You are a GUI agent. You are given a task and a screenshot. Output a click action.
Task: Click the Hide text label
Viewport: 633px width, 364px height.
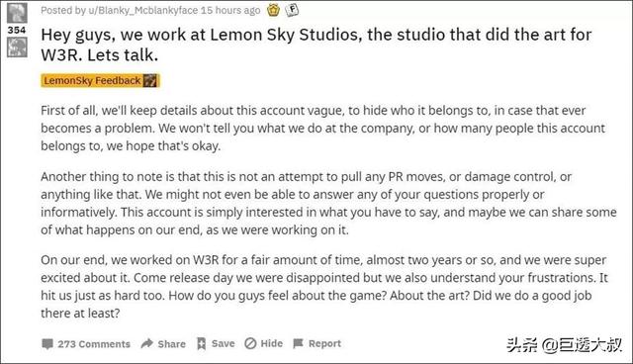[x=271, y=343]
